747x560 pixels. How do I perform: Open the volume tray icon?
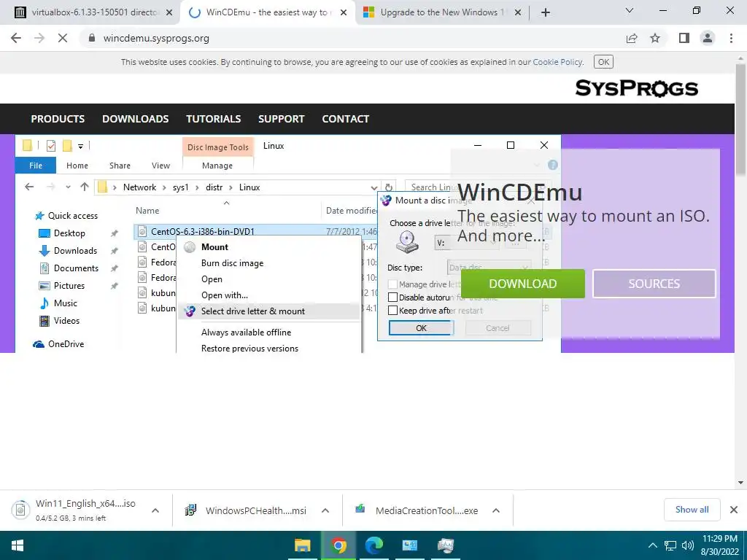tap(687, 545)
